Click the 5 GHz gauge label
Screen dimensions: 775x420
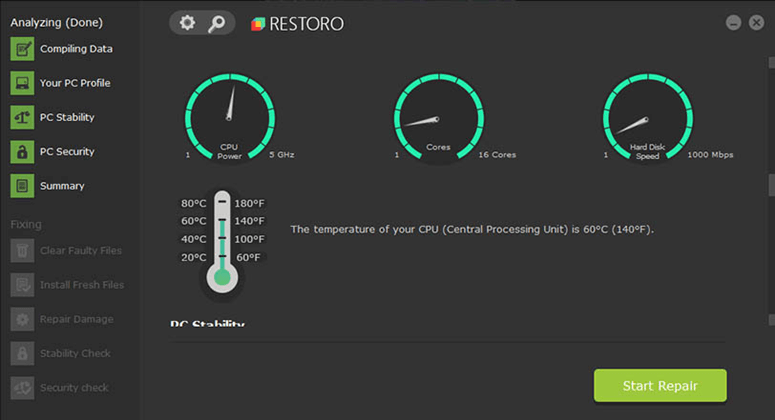(282, 155)
